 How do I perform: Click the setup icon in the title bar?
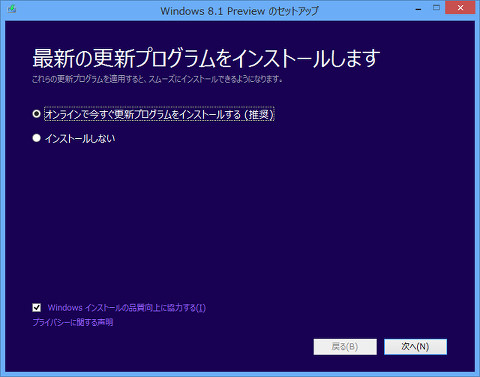point(12,9)
